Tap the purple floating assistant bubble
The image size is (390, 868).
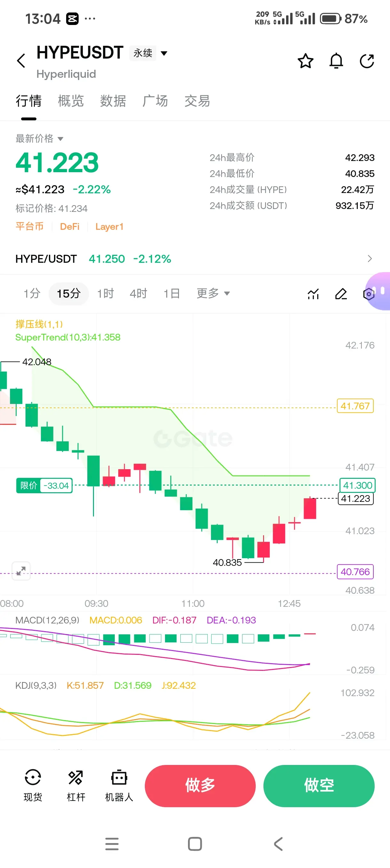[378, 291]
